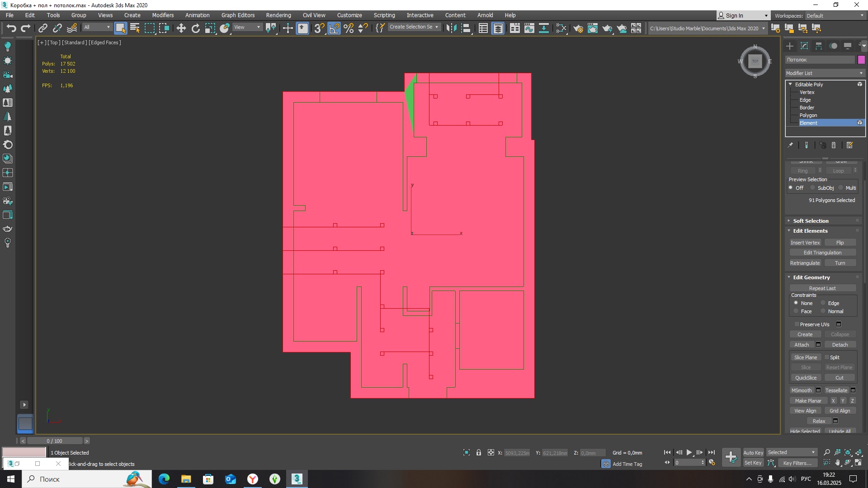Activate the Select and Rotate tool
868x488 pixels.
(196, 28)
